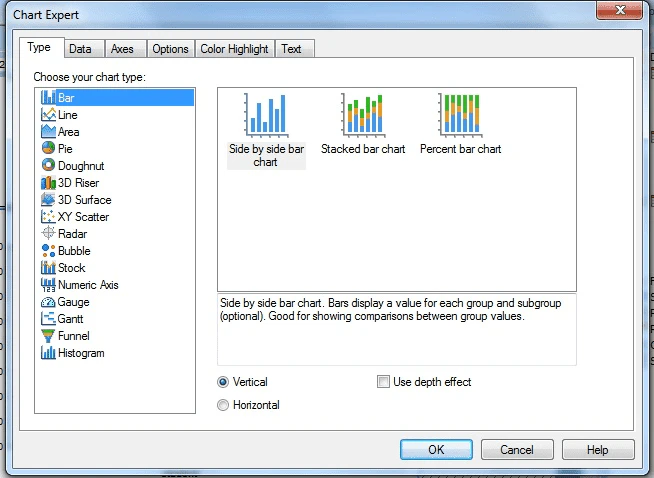Click the '3D Surface' list entry text
This screenshot has height=478, width=654.
[85, 200]
